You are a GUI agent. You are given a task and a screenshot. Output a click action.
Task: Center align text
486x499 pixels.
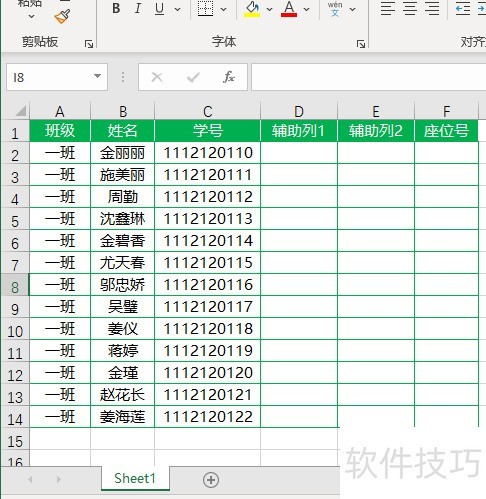(410, 9)
